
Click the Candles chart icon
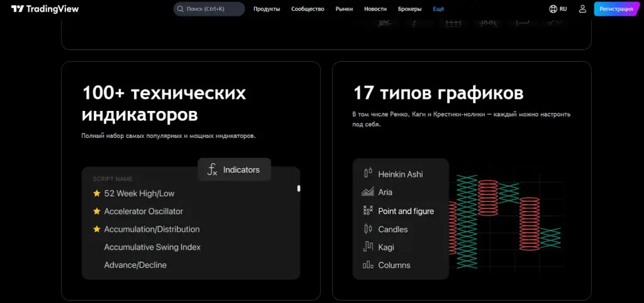[368, 229]
